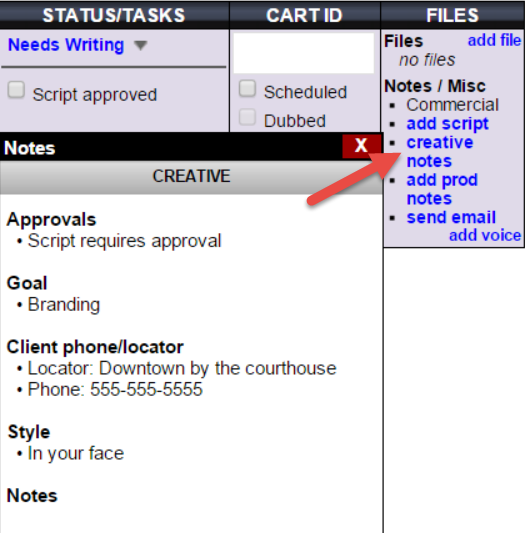Screen dimensions: 525x533
Task: Close the Notes panel with X
Action: pyautogui.click(x=361, y=146)
